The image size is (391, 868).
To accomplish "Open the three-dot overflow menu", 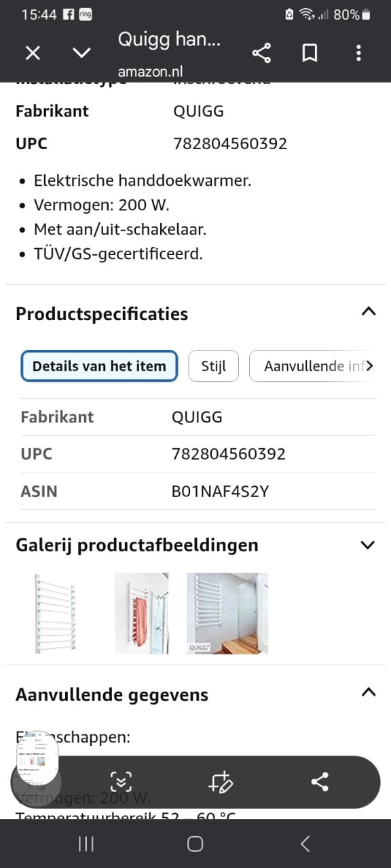I will pos(358,53).
